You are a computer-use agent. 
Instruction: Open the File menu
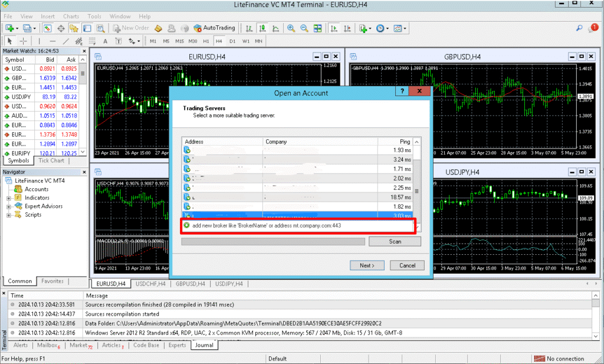point(8,16)
